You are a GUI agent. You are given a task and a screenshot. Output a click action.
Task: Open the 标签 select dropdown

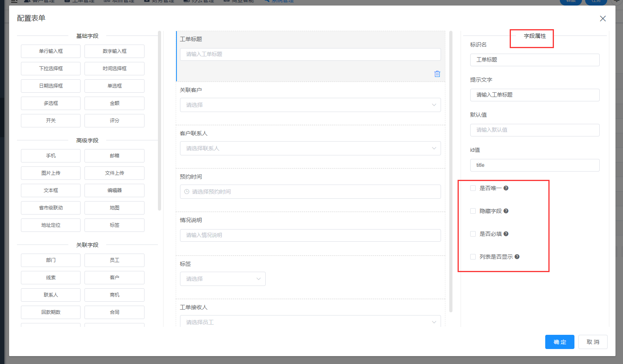223,279
